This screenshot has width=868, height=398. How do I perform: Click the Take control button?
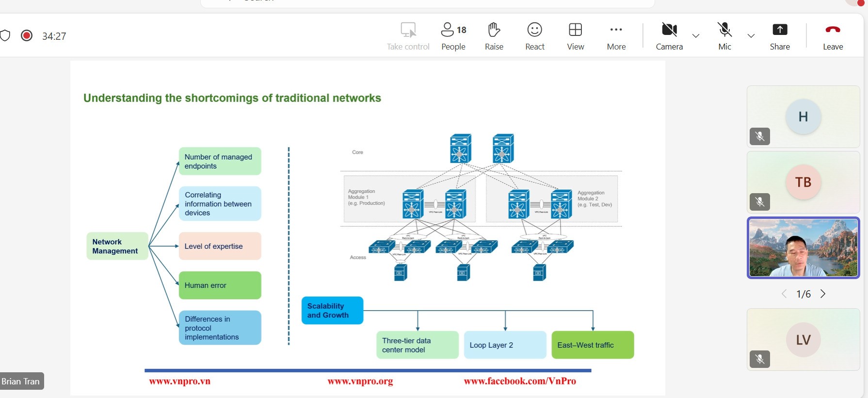[408, 36]
